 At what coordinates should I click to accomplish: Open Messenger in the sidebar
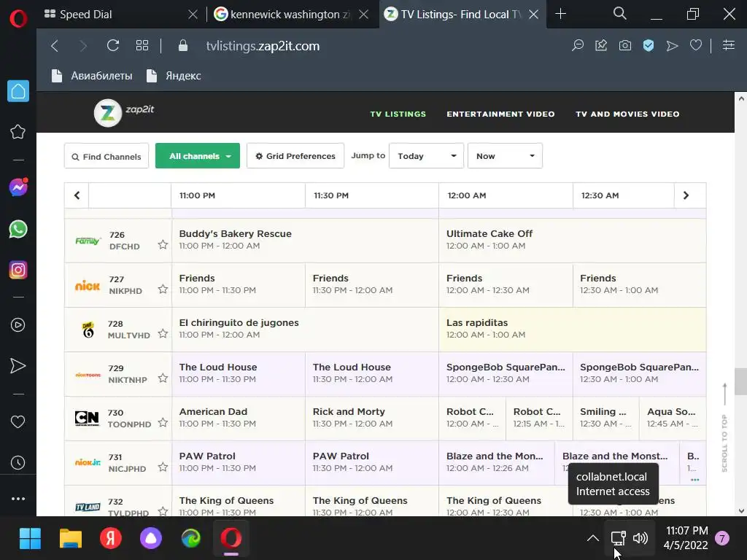(18, 187)
